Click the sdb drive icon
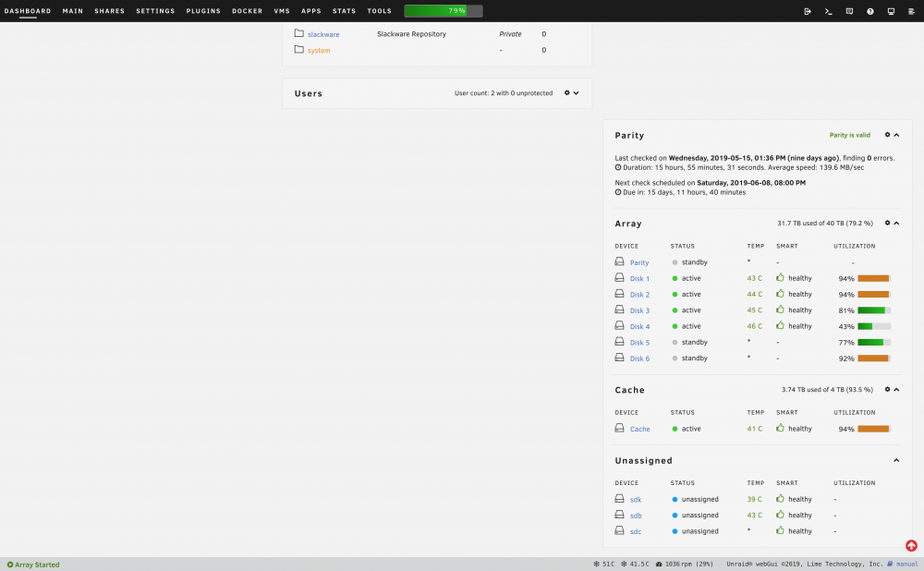The width and height of the screenshot is (924, 571). 619,514
